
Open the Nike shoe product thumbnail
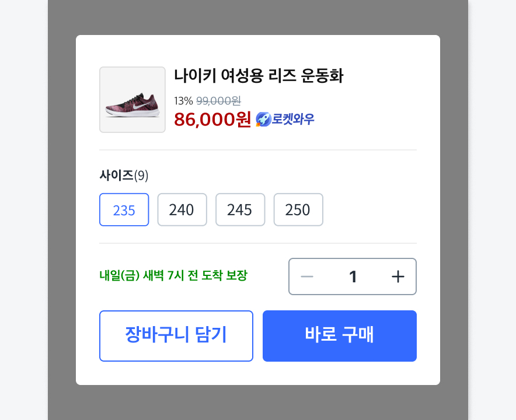(133, 100)
